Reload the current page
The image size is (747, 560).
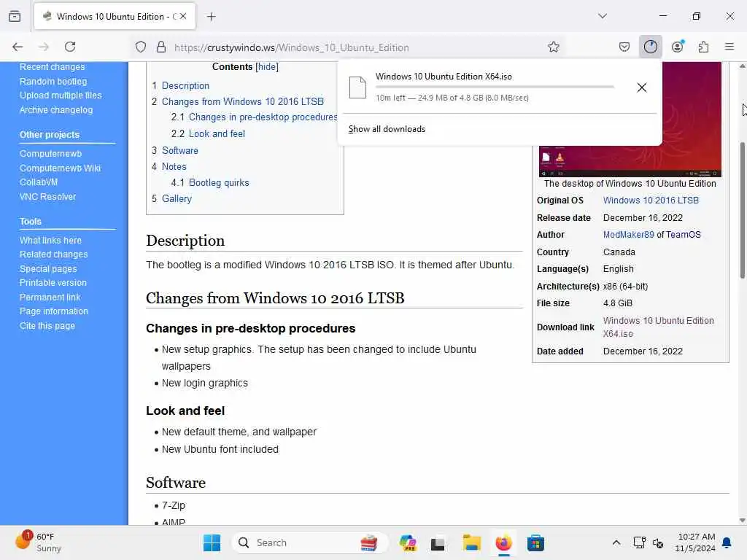(70, 47)
